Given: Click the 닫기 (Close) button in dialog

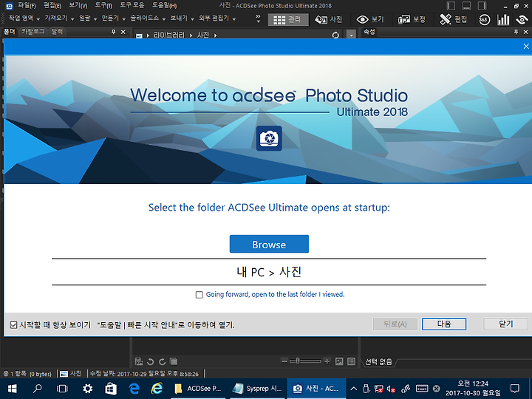Looking at the screenshot, I should pos(505,324).
